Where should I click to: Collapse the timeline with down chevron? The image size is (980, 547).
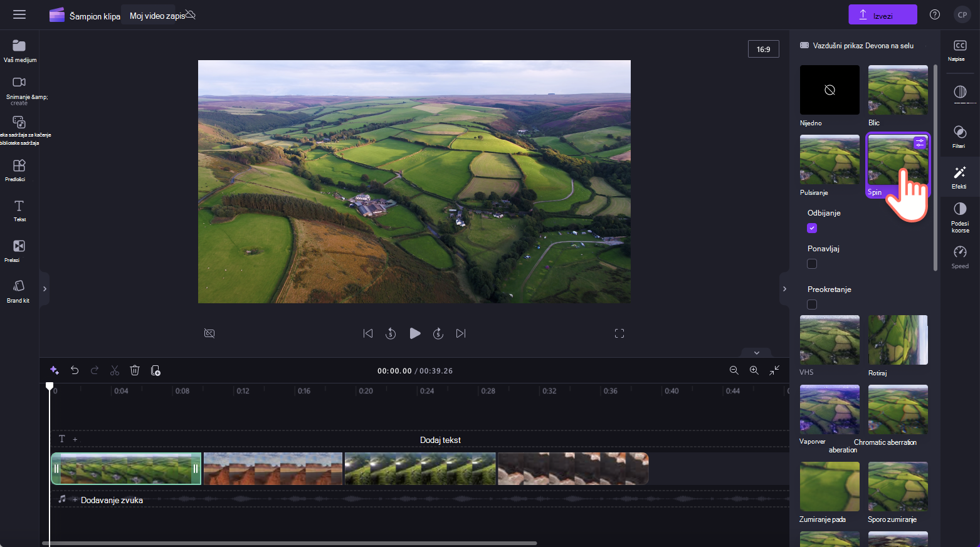pos(757,353)
